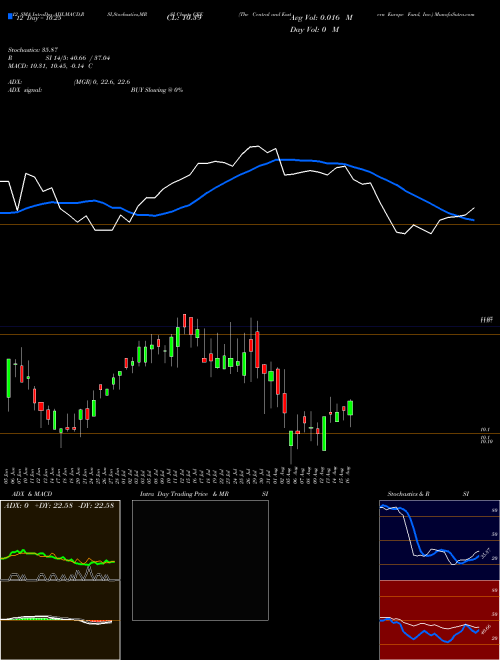This screenshot has width=500, height=660.
Task: Open the red RSI oscillator panel
Action: click(439, 620)
